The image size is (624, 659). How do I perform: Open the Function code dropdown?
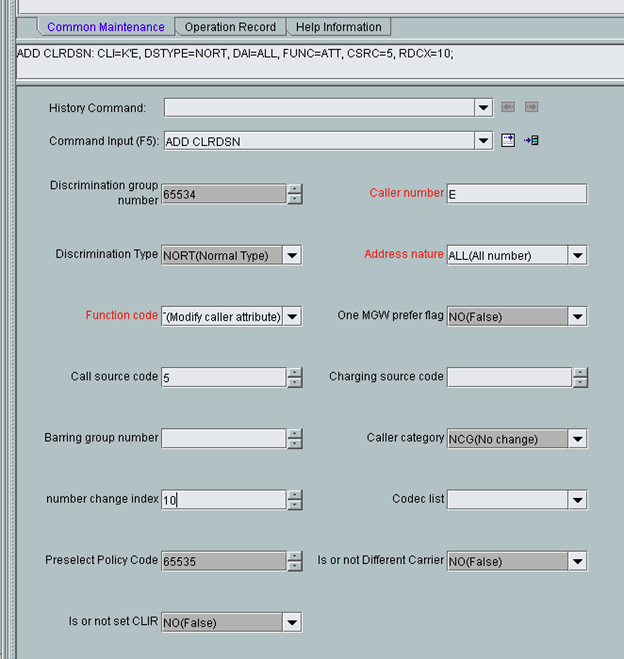[x=292, y=316]
